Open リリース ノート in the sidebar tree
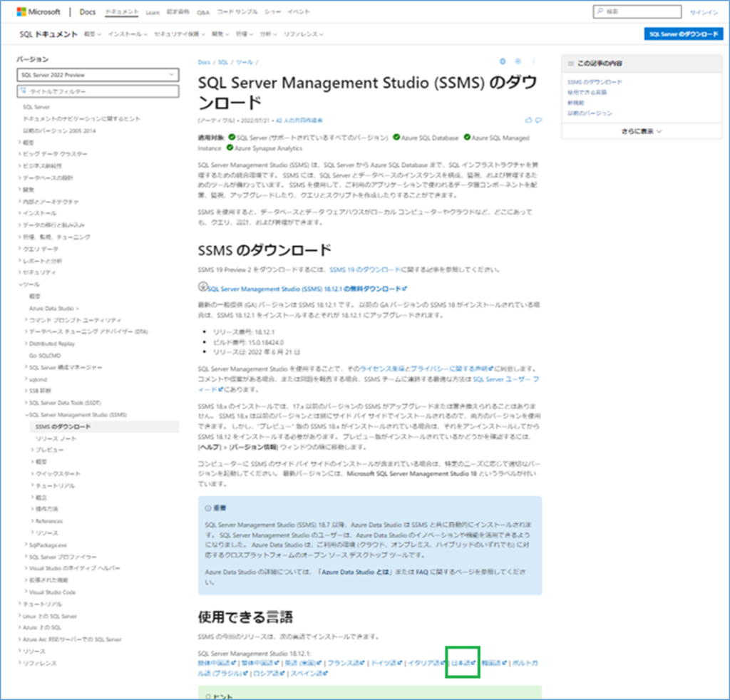Viewport: 730px width, 700px height. click(x=56, y=438)
